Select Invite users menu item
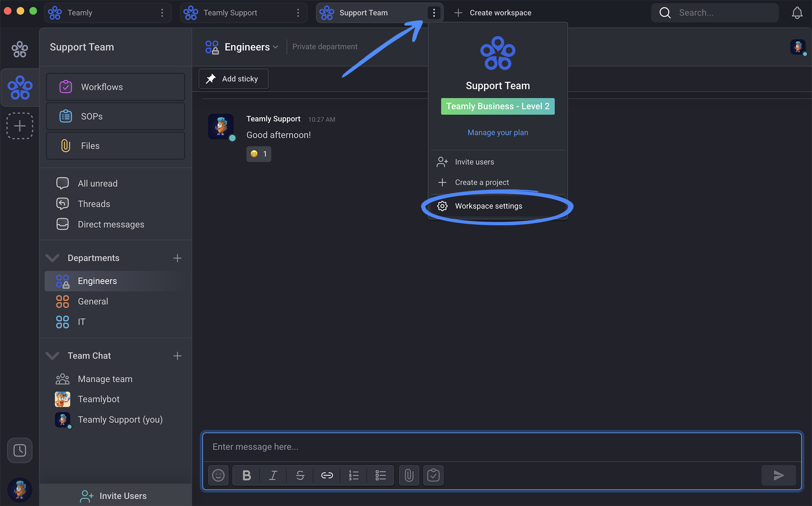Screen dimensions: 812x506 click(x=498, y=162)
